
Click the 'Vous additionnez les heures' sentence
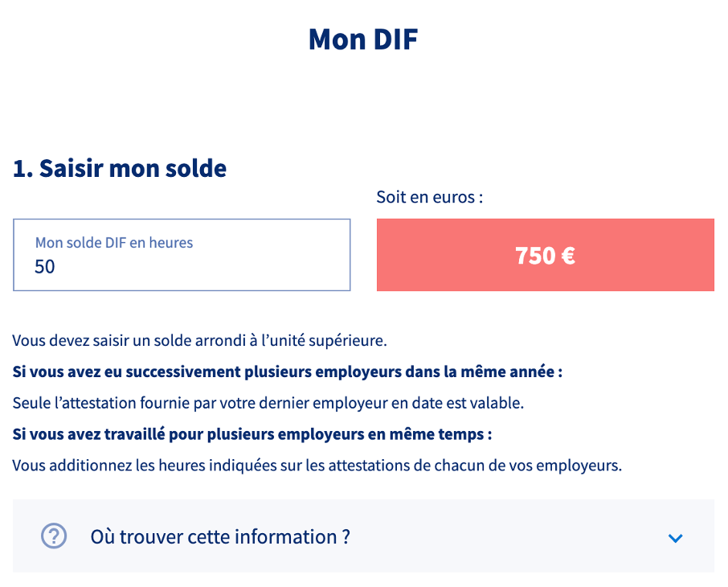pos(317,466)
